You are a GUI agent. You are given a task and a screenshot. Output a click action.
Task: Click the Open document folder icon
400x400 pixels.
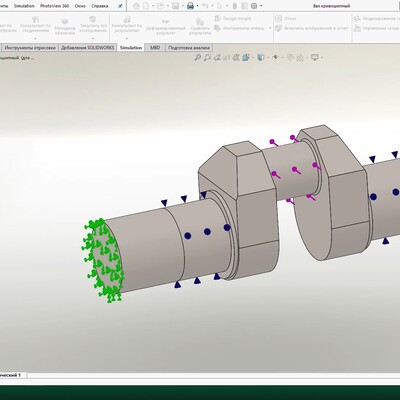[x=160, y=6]
